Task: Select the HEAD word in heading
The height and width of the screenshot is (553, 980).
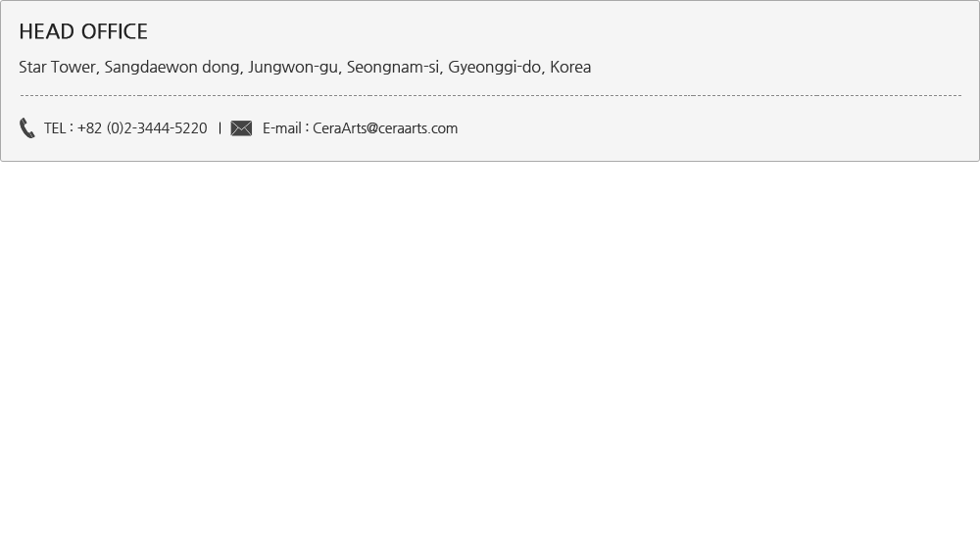Action: (47, 32)
